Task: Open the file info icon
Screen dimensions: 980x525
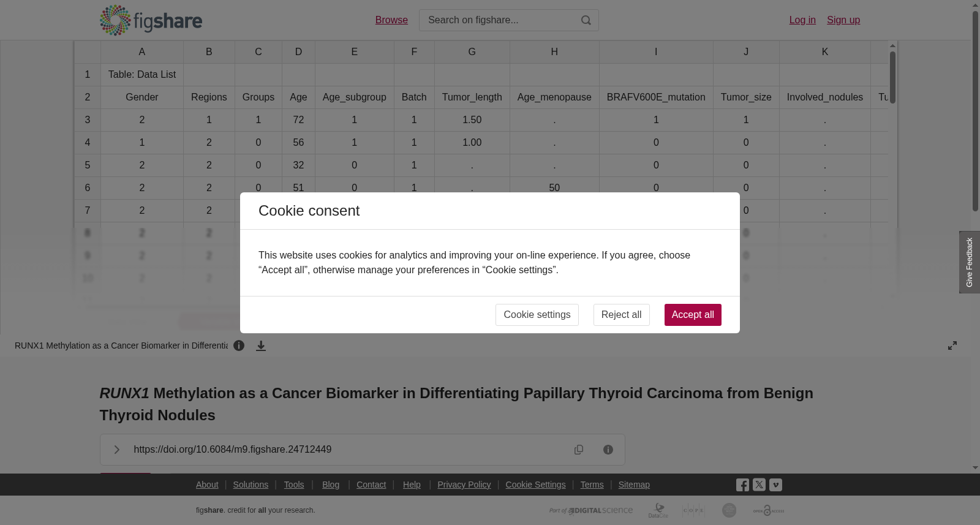Action: click(x=239, y=346)
